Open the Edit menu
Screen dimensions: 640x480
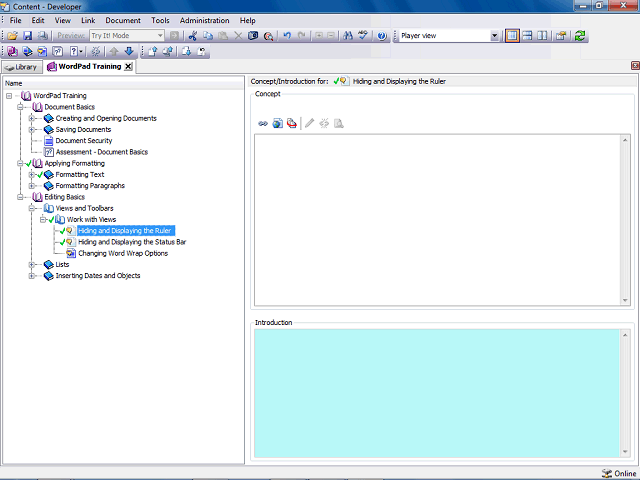point(38,20)
